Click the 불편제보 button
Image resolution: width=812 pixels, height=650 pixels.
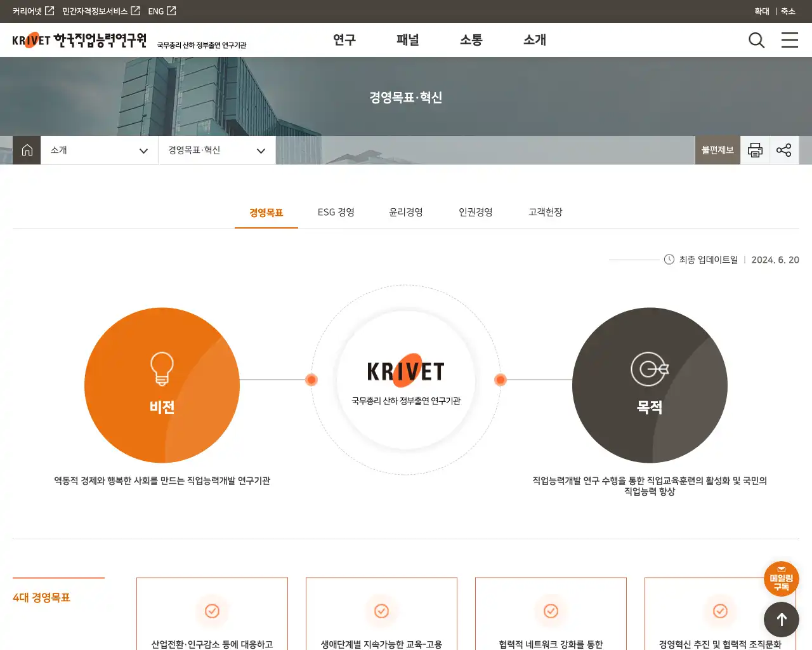click(717, 150)
